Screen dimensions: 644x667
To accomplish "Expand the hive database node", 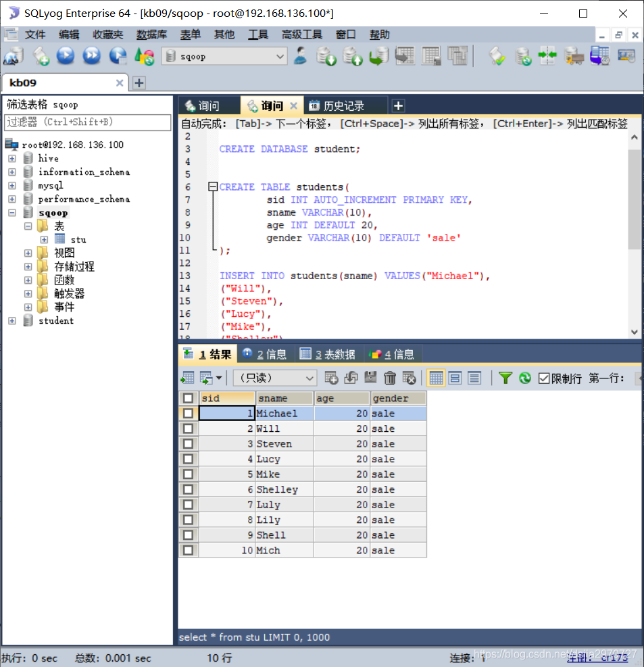I will click(x=12, y=159).
